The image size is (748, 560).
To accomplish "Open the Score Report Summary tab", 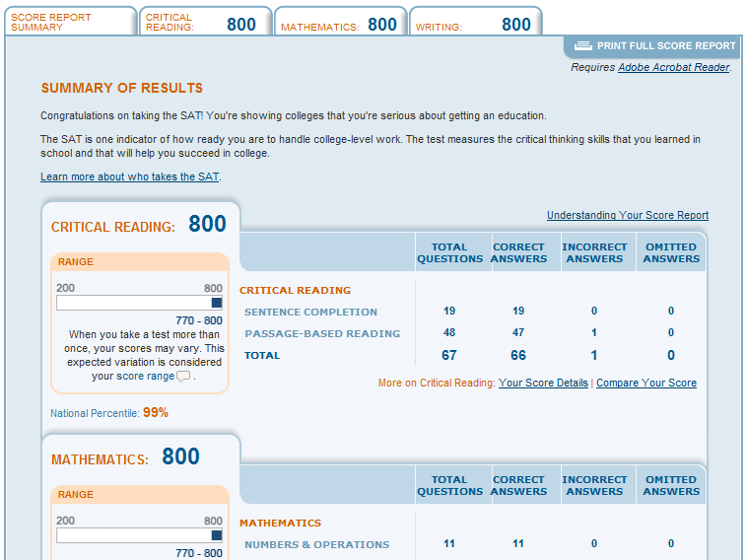I will [71, 22].
